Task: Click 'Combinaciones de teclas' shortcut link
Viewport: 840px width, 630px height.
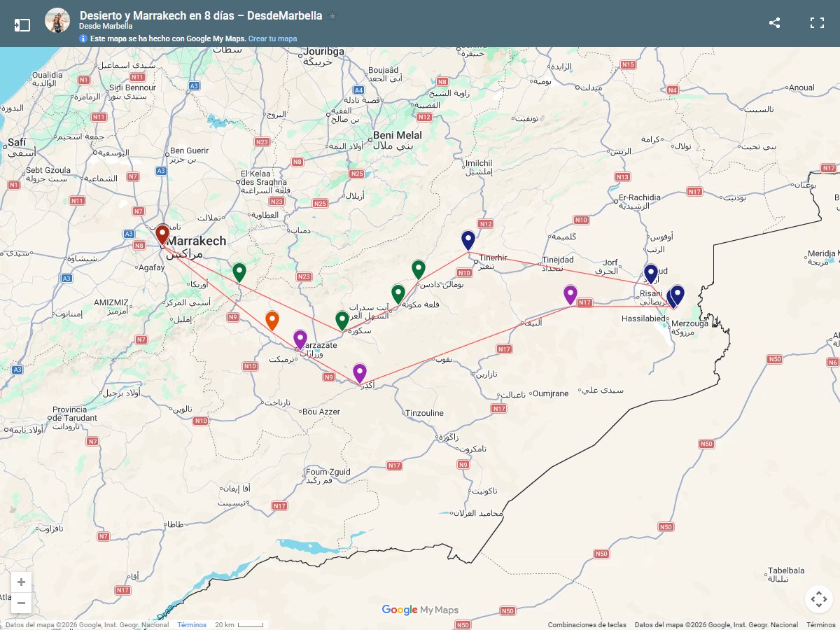Action: point(587,624)
